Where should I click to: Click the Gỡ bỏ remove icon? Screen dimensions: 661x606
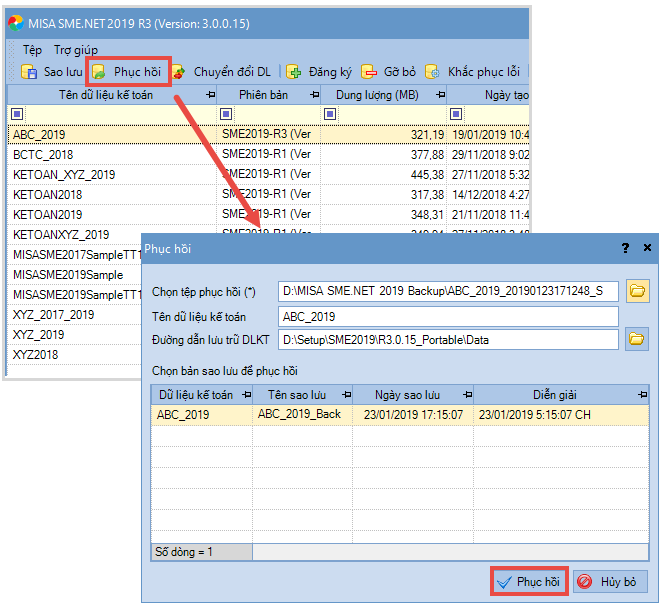click(369, 72)
